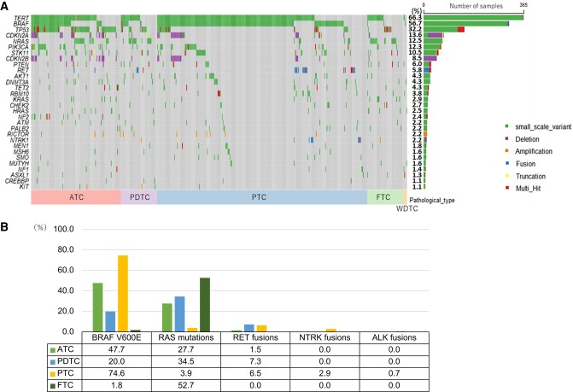Image resolution: width=573 pixels, height=392 pixels.
Task: Click the 32.2 percentage for TP53
Action: tap(416, 29)
